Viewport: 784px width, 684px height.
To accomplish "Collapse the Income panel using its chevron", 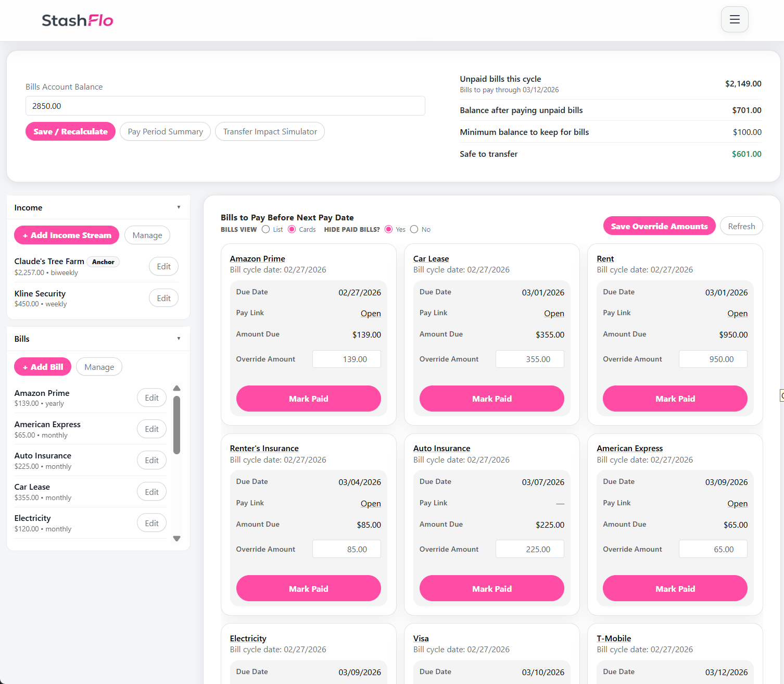I will point(179,207).
